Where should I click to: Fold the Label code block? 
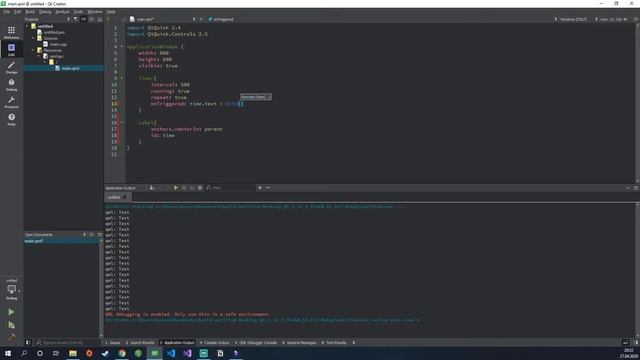[122, 122]
